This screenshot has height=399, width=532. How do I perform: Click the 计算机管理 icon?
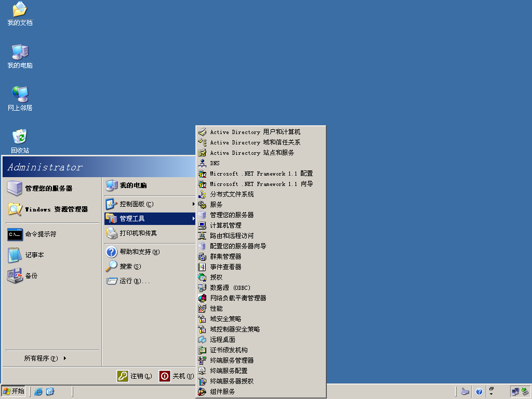click(x=202, y=225)
